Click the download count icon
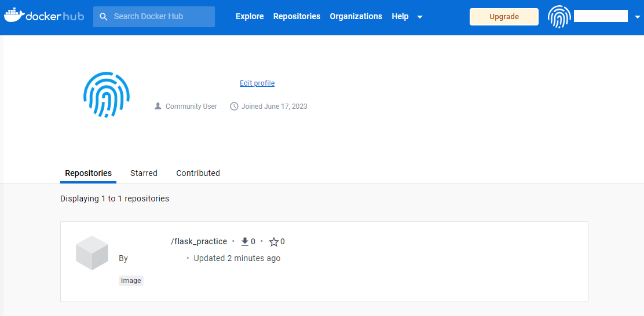Screen dimensions: 644x316 click(x=245, y=242)
